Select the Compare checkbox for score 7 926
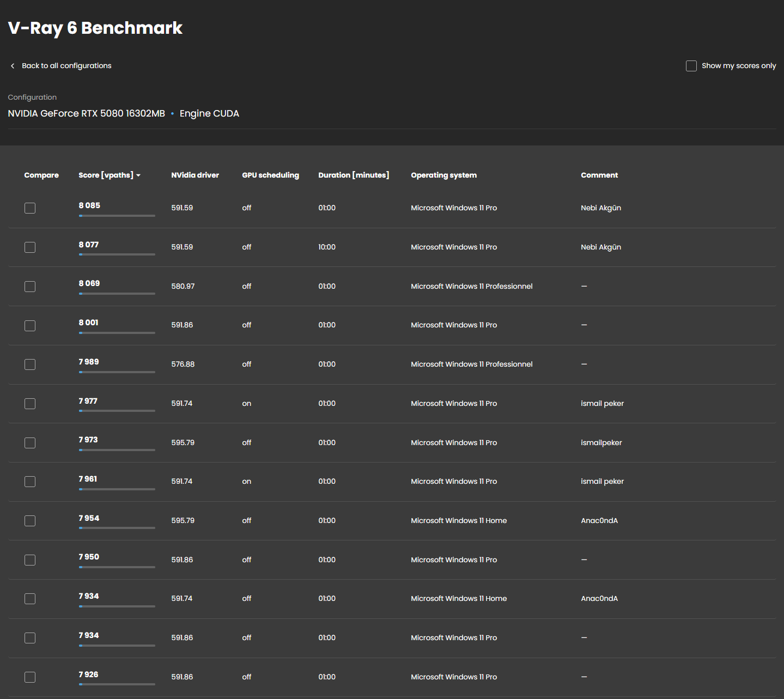This screenshot has height=699, width=784. pyautogui.click(x=30, y=677)
